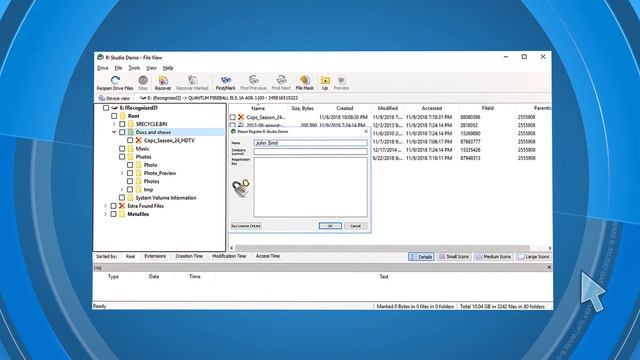Switch to Small Icons view

(x=454, y=256)
